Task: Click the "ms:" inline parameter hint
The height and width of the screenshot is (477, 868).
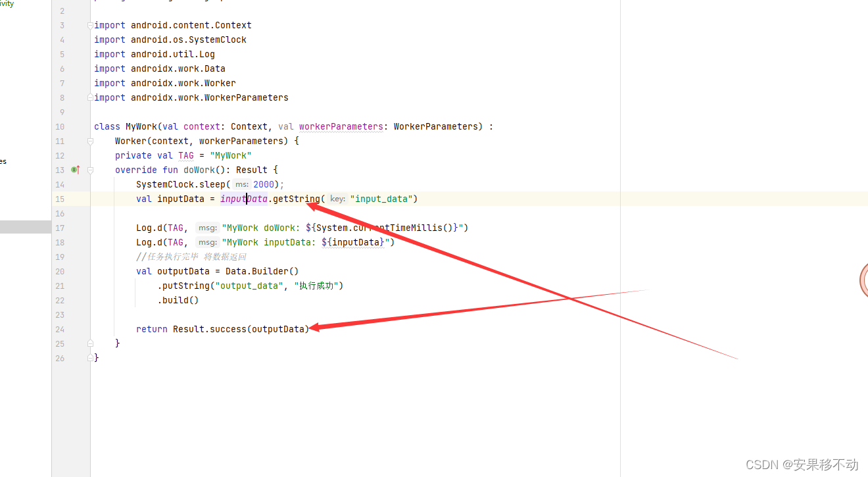Action: point(241,184)
